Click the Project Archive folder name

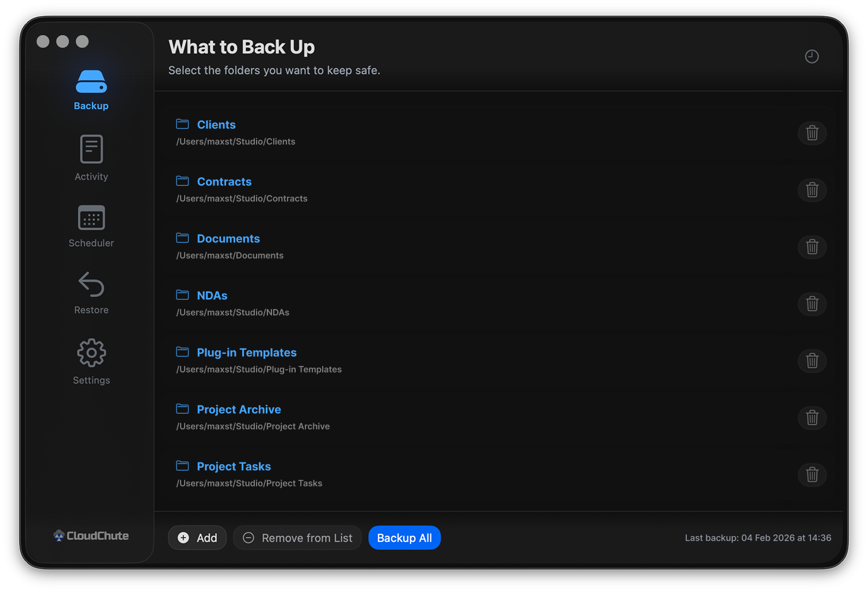click(x=239, y=410)
